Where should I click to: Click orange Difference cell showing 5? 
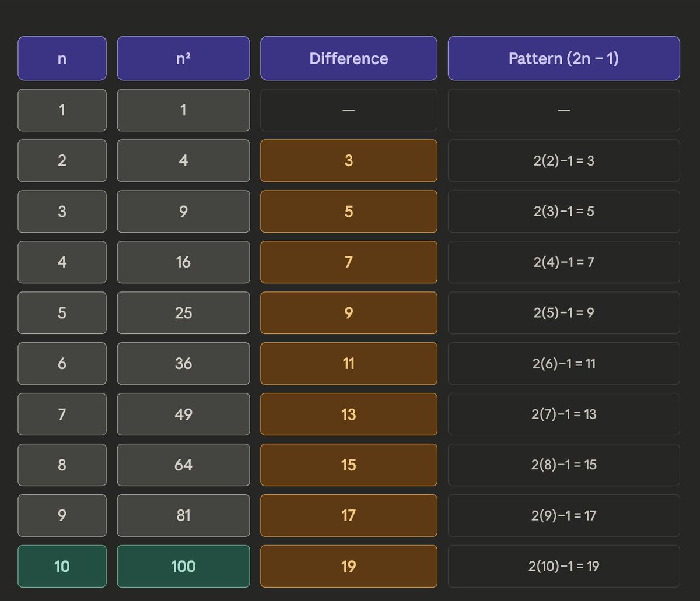349,211
